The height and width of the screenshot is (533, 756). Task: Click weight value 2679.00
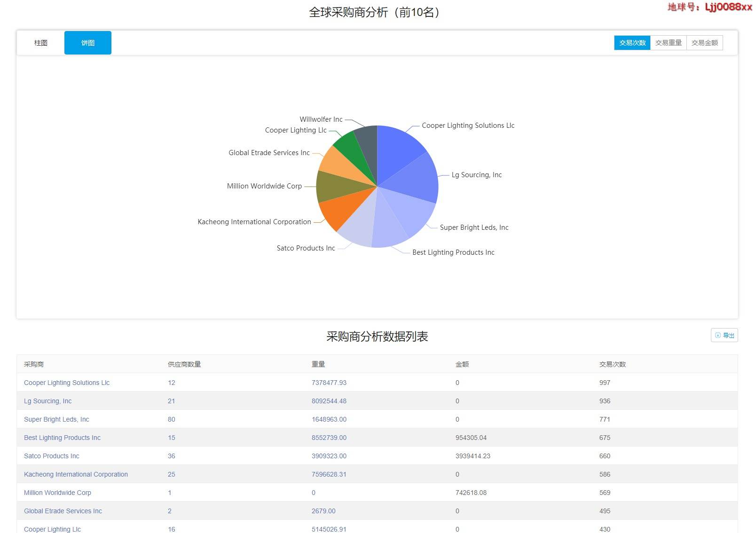point(323,511)
